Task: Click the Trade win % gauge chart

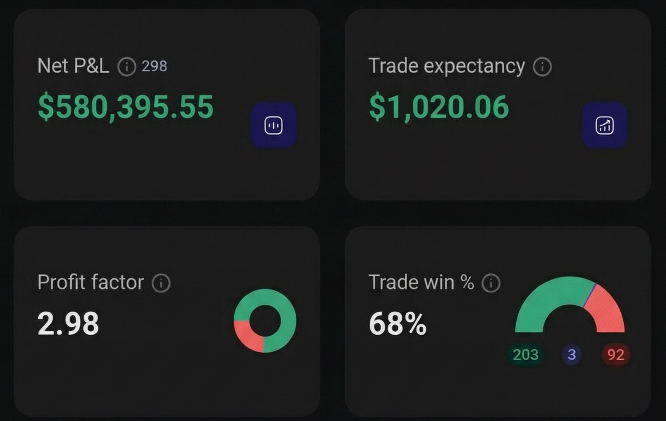Action: [x=569, y=307]
